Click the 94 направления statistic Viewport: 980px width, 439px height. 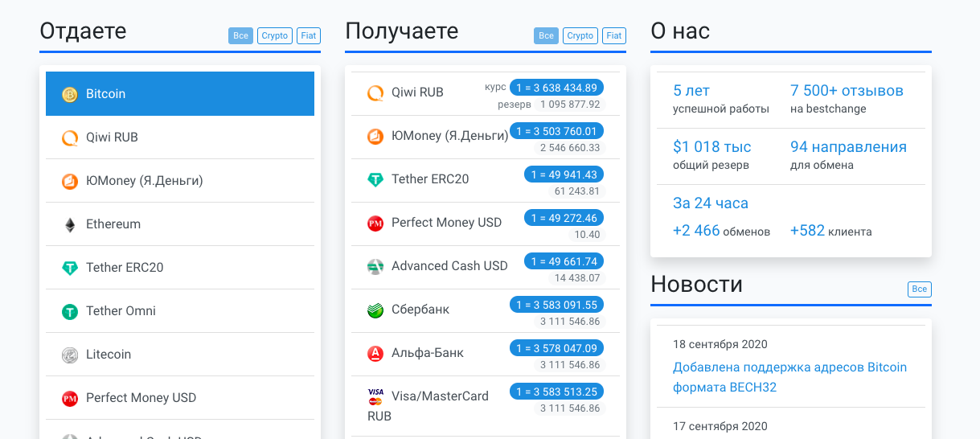click(x=848, y=155)
